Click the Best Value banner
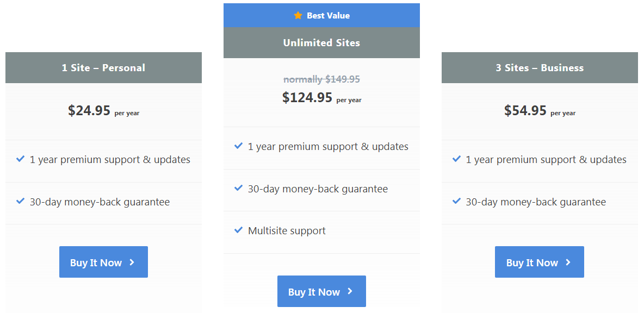 tap(321, 15)
